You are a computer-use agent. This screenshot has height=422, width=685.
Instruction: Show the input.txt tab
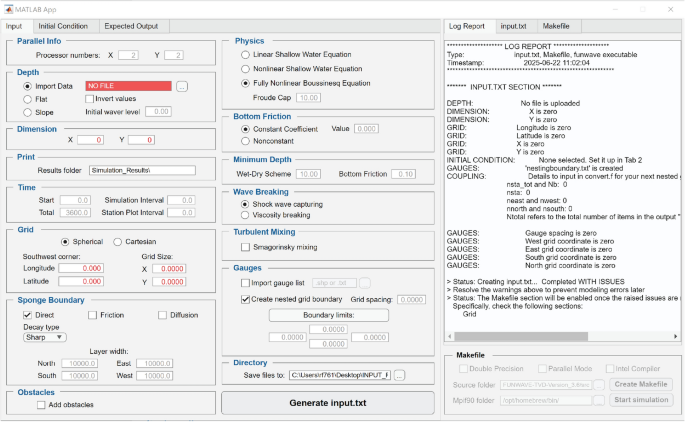pyautogui.click(x=512, y=25)
